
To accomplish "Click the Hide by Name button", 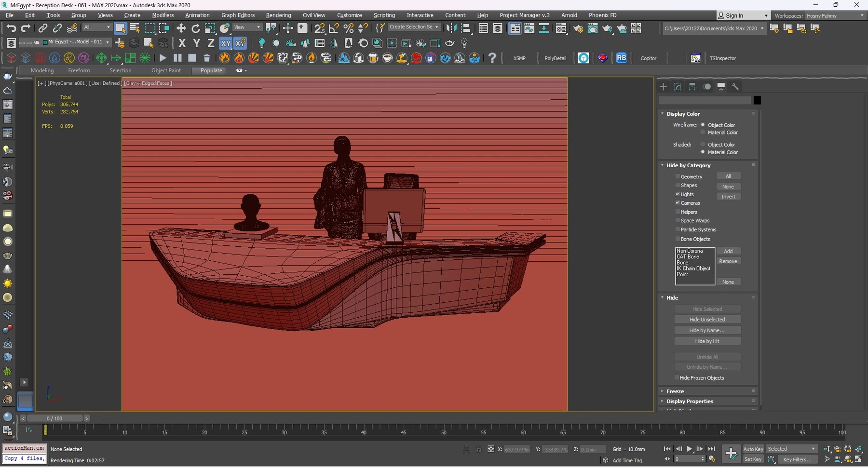I will click(x=707, y=330).
